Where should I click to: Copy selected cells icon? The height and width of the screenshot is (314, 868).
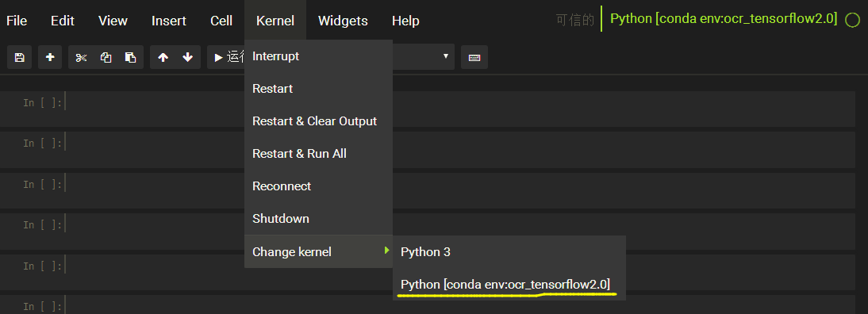coord(106,57)
